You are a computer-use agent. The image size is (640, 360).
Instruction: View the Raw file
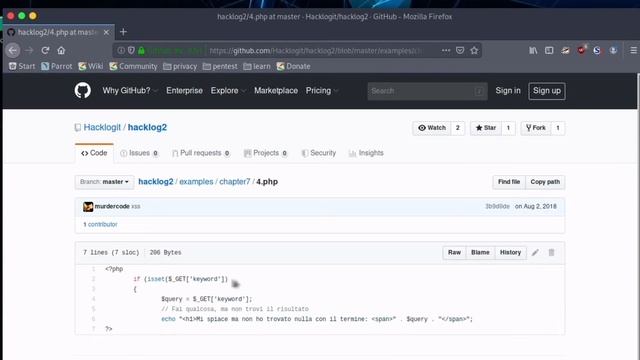tap(454, 253)
